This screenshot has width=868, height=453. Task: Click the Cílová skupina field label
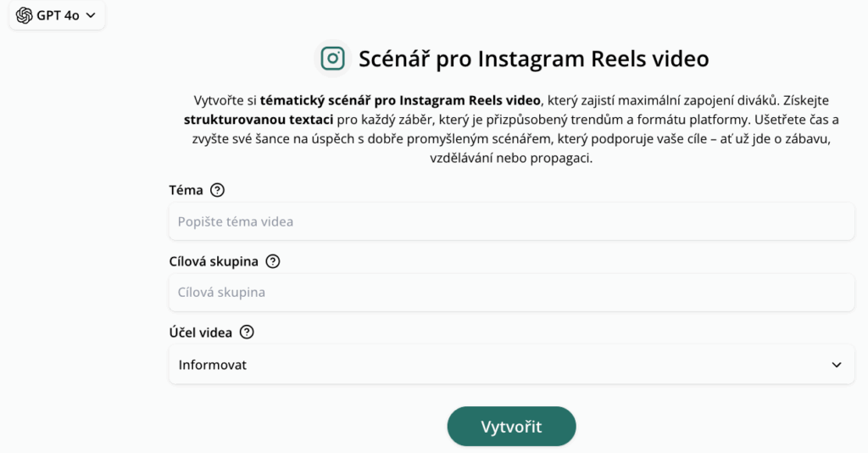214,261
